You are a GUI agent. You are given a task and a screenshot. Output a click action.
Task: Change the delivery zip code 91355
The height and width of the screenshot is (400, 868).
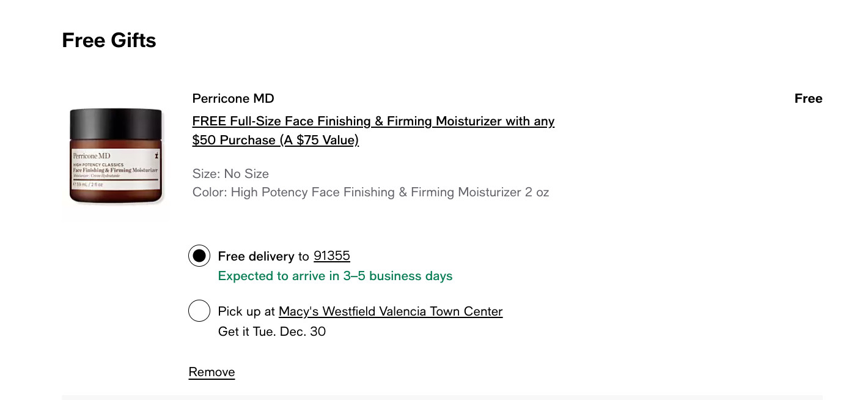point(331,256)
